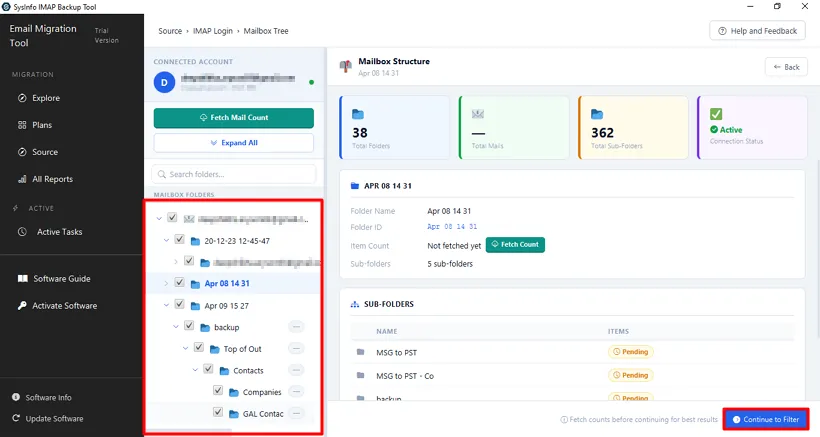Click the folder icon beside GAL Contac
Screen dimensions: 820x437
coord(234,414)
